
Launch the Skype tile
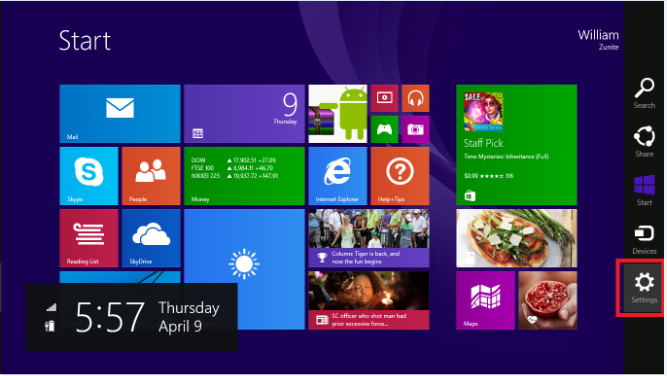pos(89,176)
